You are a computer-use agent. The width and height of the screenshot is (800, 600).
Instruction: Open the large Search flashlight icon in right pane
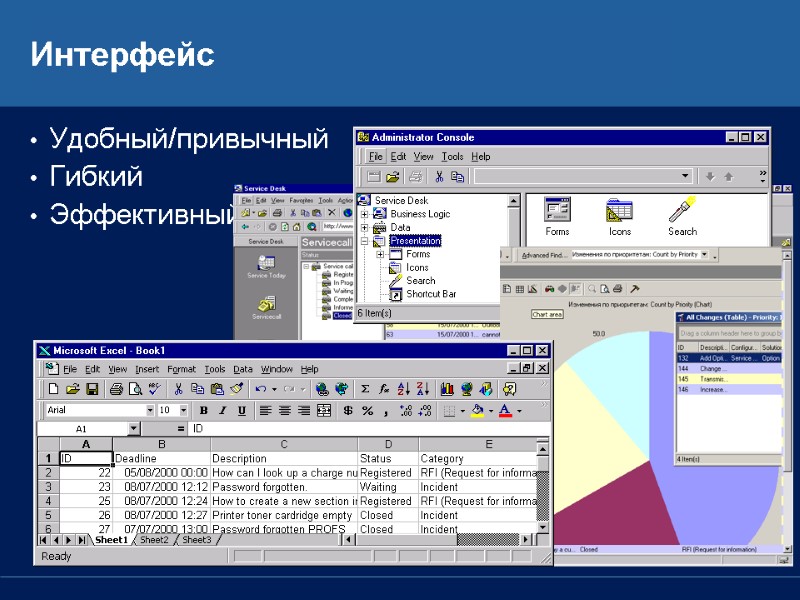point(683,216)
